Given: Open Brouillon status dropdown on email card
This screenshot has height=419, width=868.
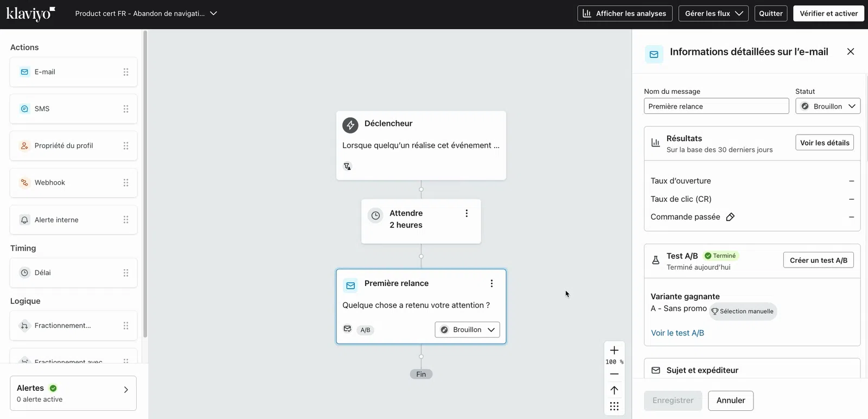Looking at the screenshot, I should pyautogui.click(x=467, y=329).
